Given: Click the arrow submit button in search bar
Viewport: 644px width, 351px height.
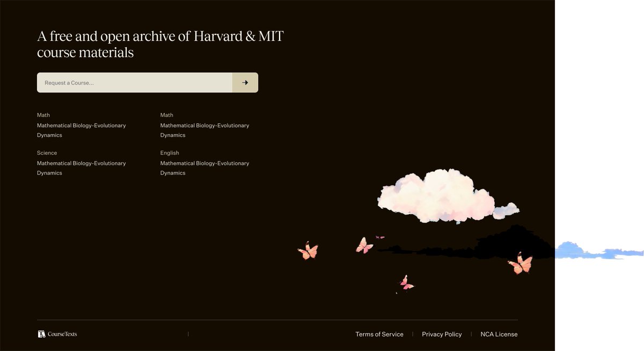Looking at the screenshot, I should coord(245,83).
